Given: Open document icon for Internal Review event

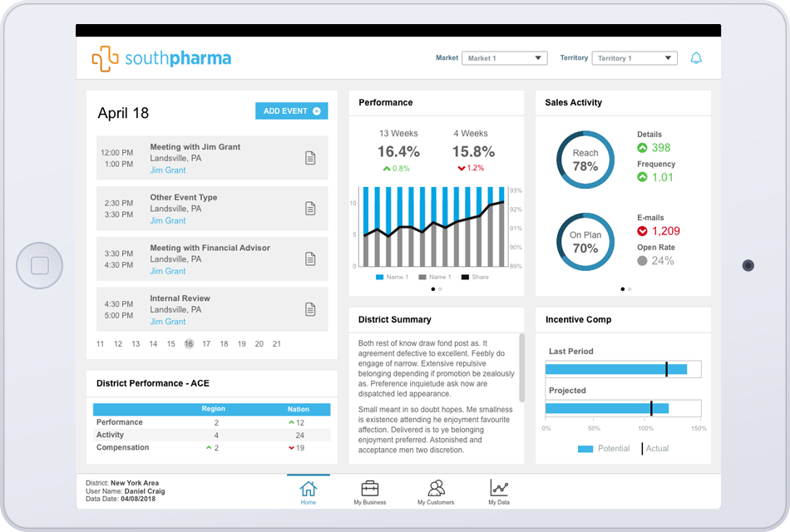Looking at the screenshot, I should 310,309.
